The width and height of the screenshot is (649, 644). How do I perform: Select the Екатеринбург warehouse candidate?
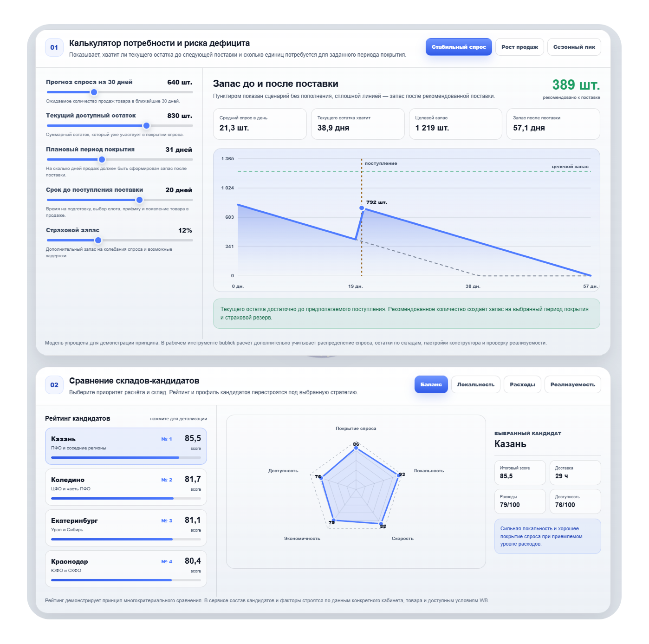[x=126, y=528]
